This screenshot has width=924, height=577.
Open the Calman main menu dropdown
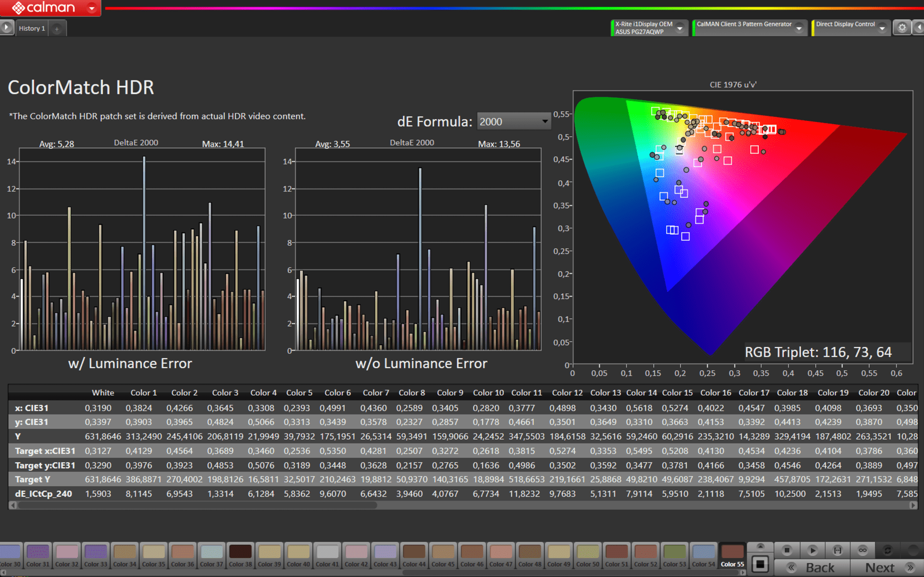(x=91, y=8)
